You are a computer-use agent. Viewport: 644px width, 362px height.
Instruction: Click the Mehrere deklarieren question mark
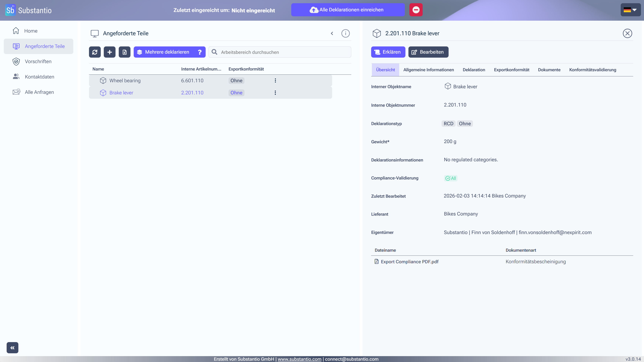coord(200,52)
